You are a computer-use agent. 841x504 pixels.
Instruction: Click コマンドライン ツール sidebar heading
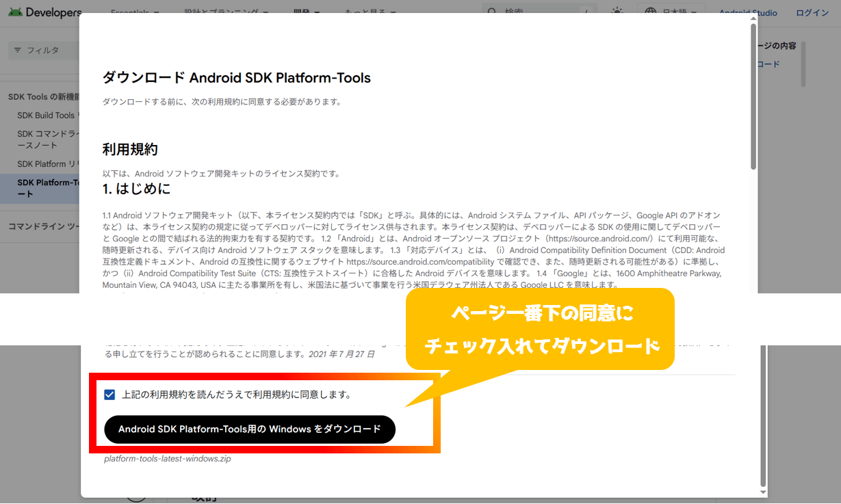(x=44, y=226)
